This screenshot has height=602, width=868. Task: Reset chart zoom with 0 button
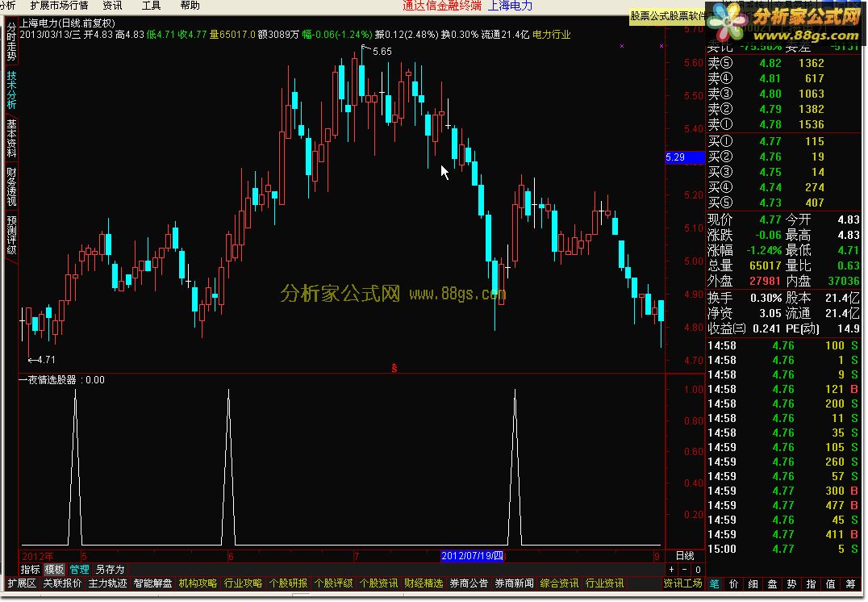click(x=698, y=570)
